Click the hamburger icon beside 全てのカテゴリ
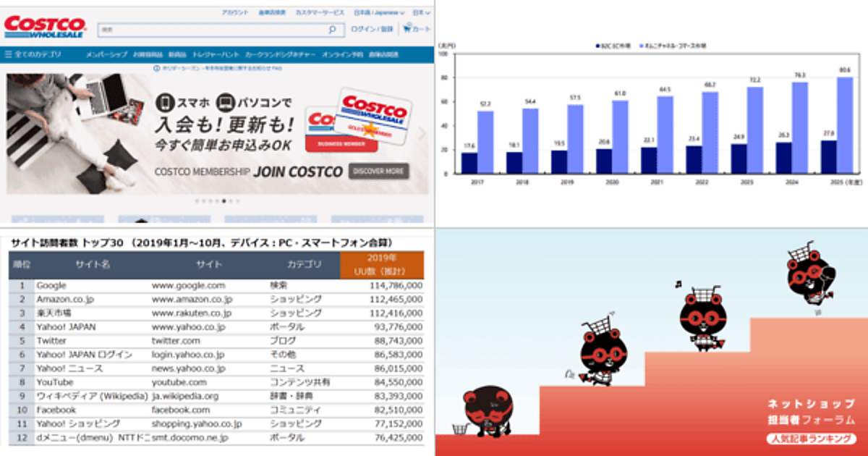 8,54
